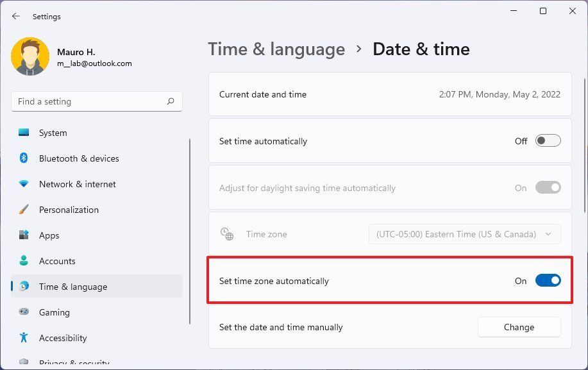Select the Apps icon in the sidebar
The height and width of the screenshot is (370, 588).
point(24,235)
